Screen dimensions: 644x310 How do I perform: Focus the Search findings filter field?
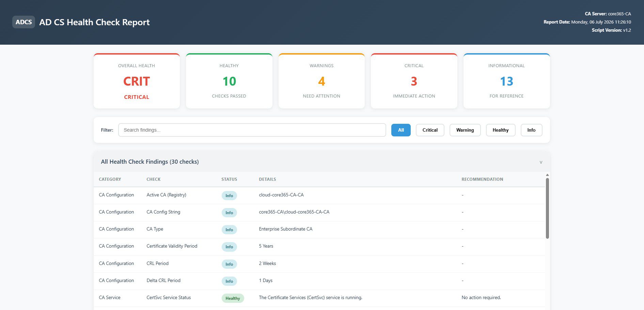tap(252, 130)
